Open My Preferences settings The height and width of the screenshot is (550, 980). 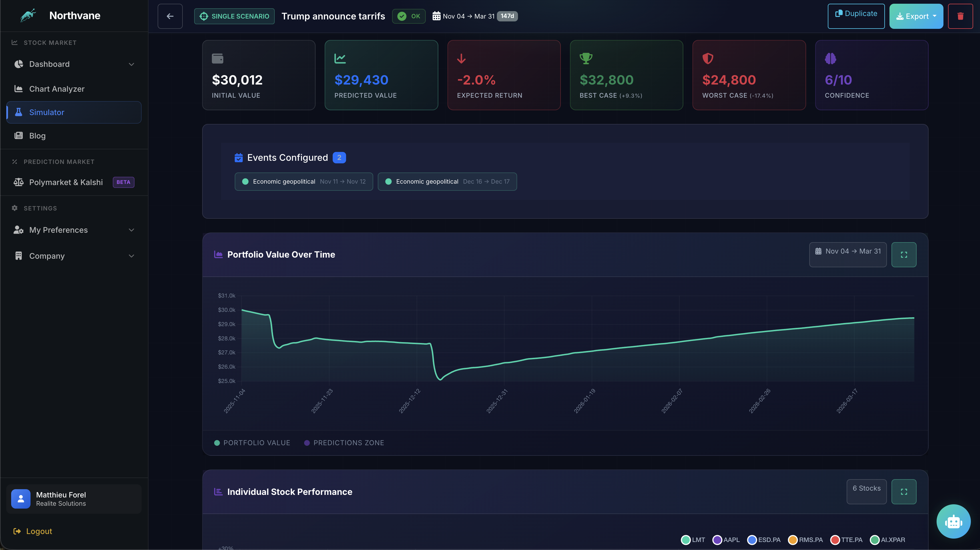[74, 230]
